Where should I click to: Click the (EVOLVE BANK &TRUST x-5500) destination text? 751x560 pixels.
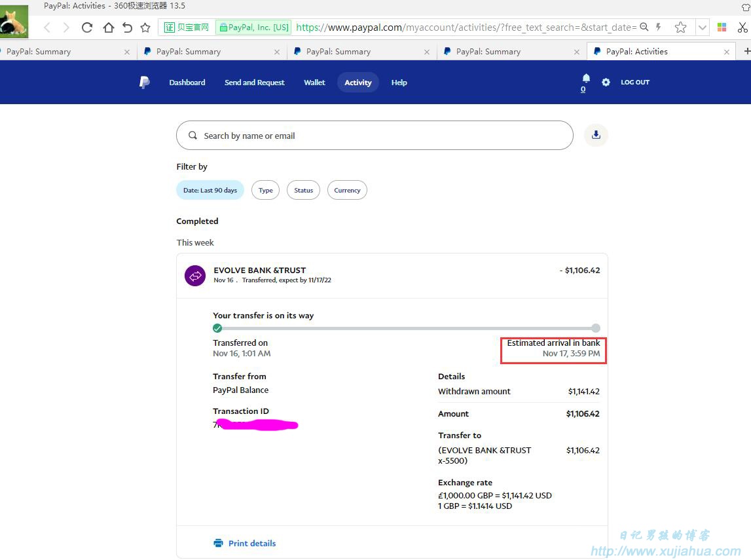click(485, 456)
